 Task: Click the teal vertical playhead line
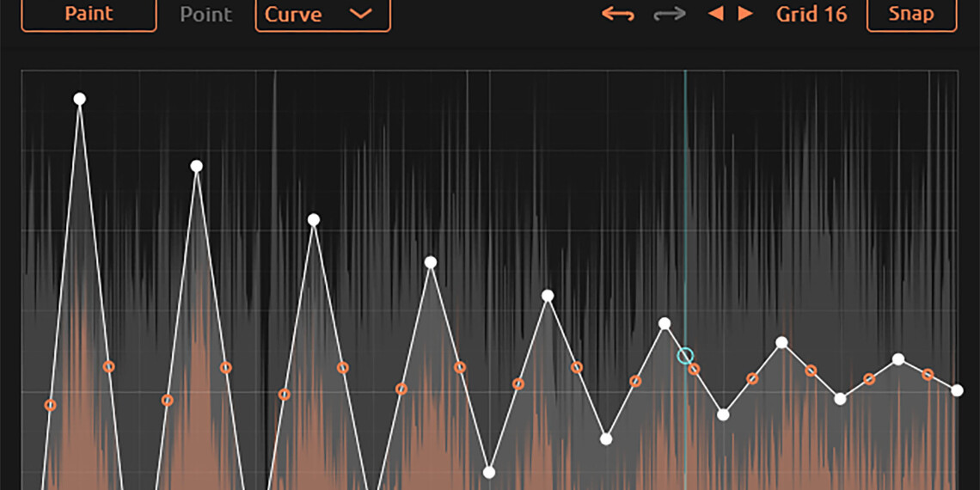(x=685, y=215)
